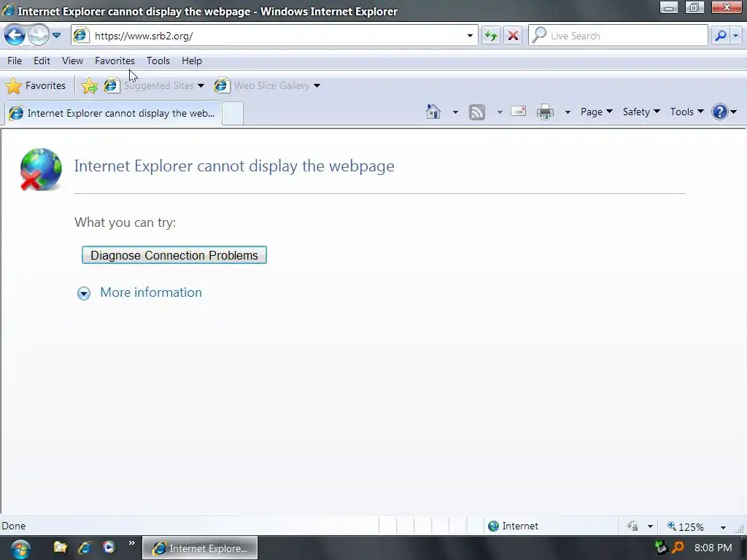Click into the Live Search box

pos(619,36)
